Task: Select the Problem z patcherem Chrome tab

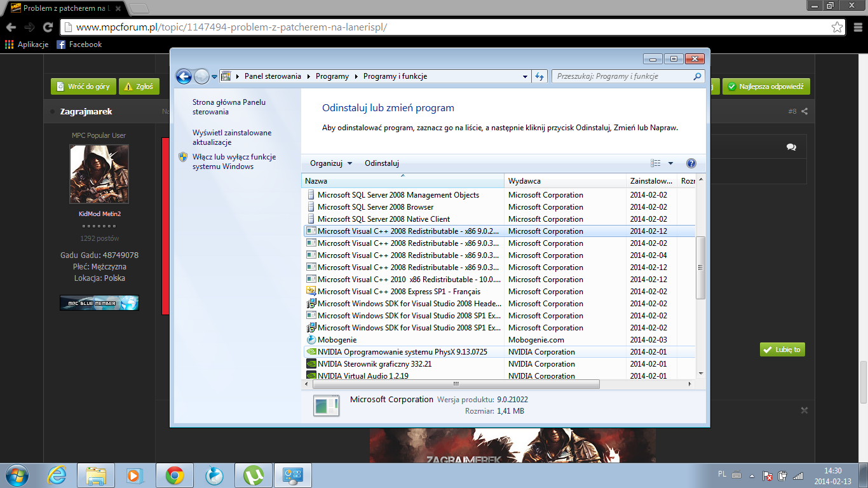Action: 67,8
